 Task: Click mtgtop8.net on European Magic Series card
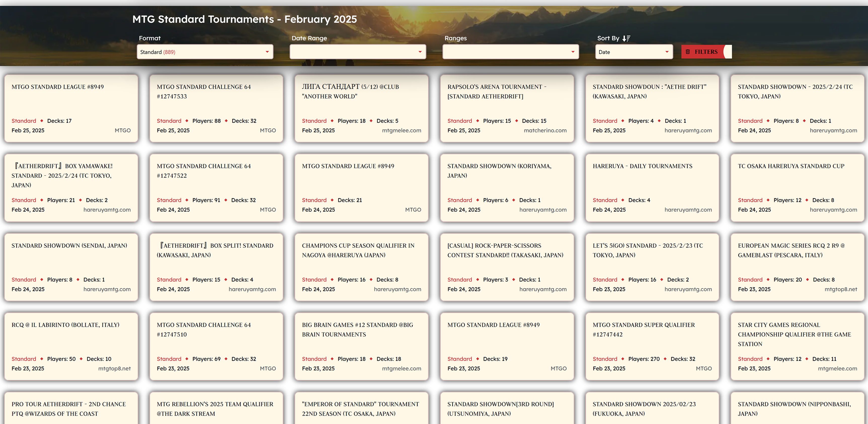(x=841, y=289)
